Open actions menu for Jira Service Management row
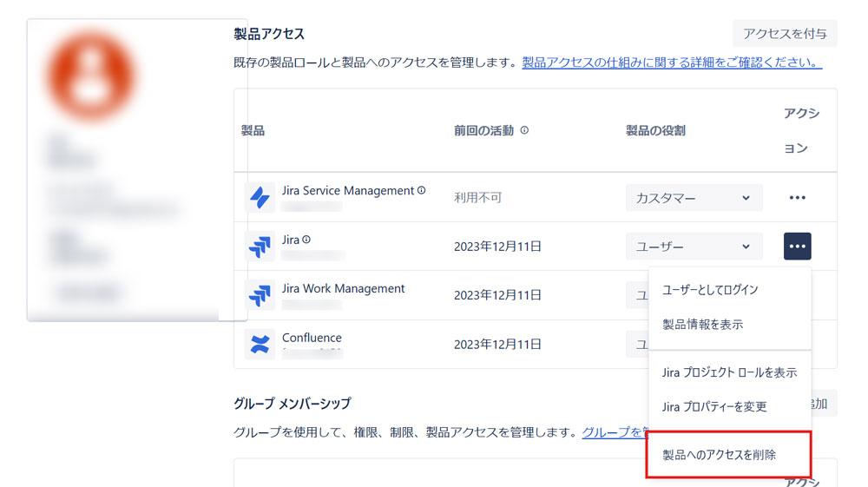Image resolution: width=868 pixels, height=487 pixels. pos(797,198)
